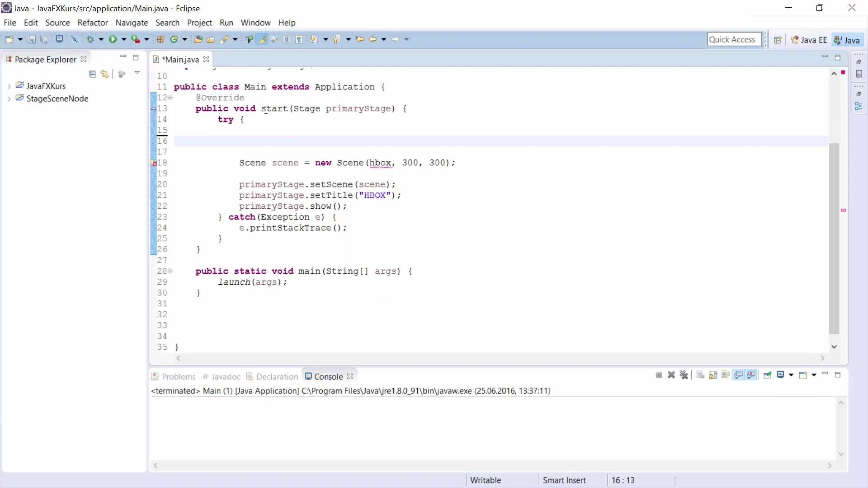
Task: Expand the StageSceneNode project
Action: (x=9, y=99)
